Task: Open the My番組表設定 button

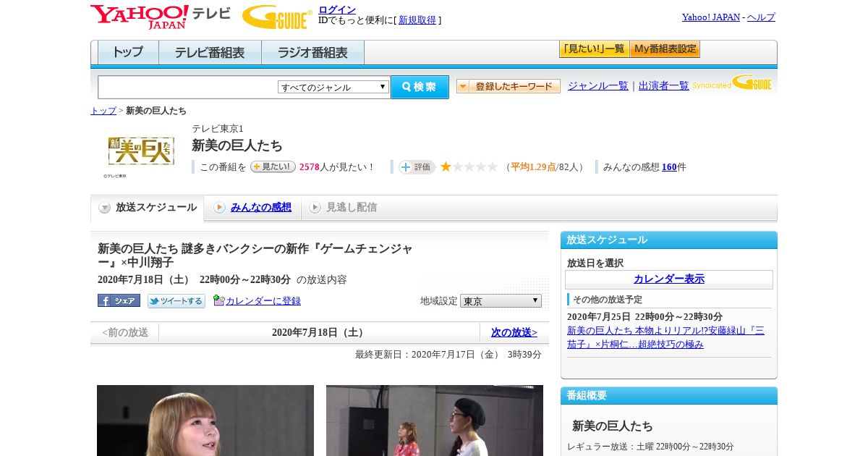Action: coord(665,48)
